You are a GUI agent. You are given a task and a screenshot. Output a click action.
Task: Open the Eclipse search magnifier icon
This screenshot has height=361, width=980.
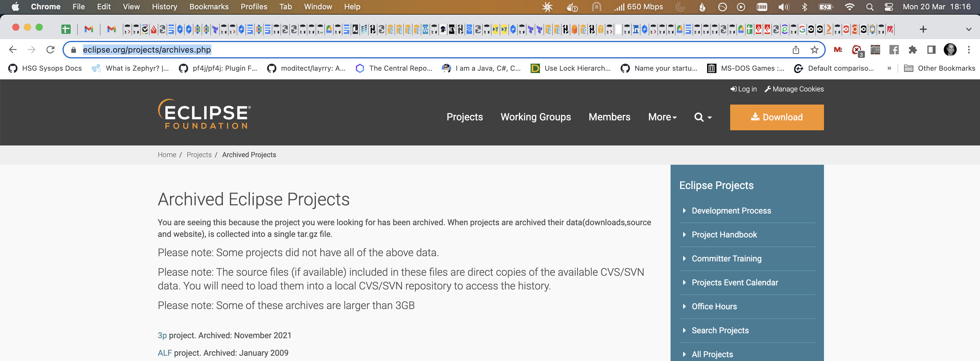click(x=699, y=117)
